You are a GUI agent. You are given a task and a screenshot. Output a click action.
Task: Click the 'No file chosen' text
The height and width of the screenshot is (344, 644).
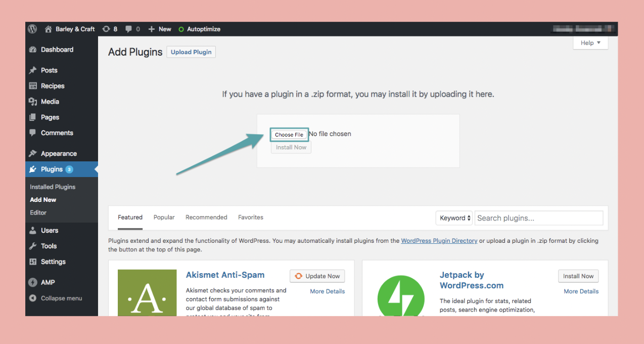(x=330, y=134)
